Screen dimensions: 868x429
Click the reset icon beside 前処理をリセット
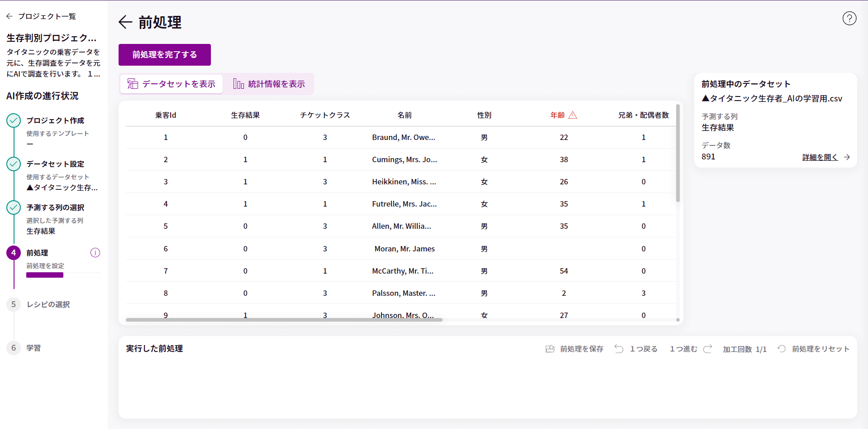[782, 349]
